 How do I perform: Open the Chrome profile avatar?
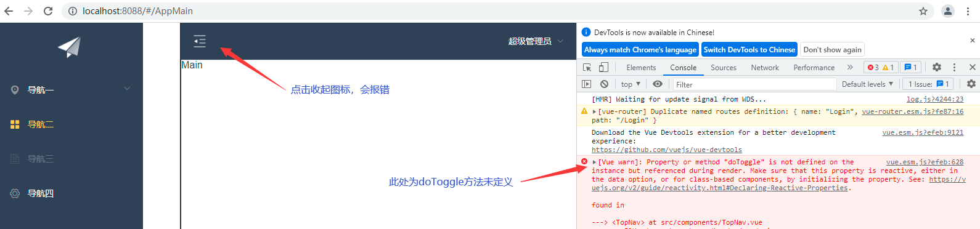[948, 11]
